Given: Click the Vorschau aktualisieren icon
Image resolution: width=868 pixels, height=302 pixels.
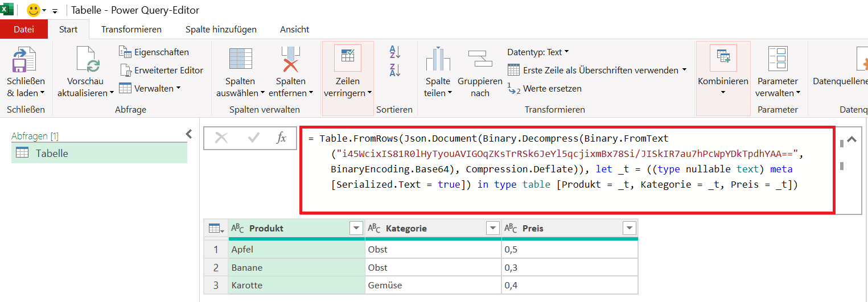Looking at the screenshot, I should pyautogui.click(x=87, y=60).
